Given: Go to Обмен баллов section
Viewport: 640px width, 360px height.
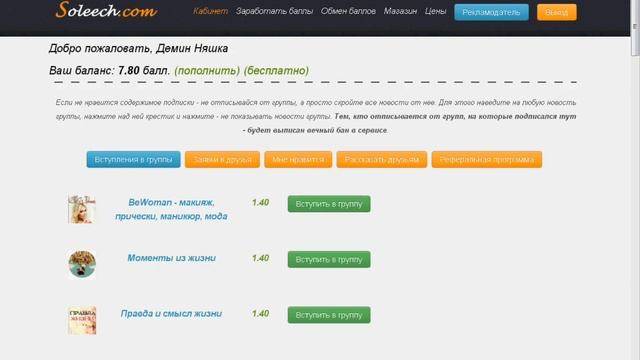Looking at the screenshot, I should 348,11.
